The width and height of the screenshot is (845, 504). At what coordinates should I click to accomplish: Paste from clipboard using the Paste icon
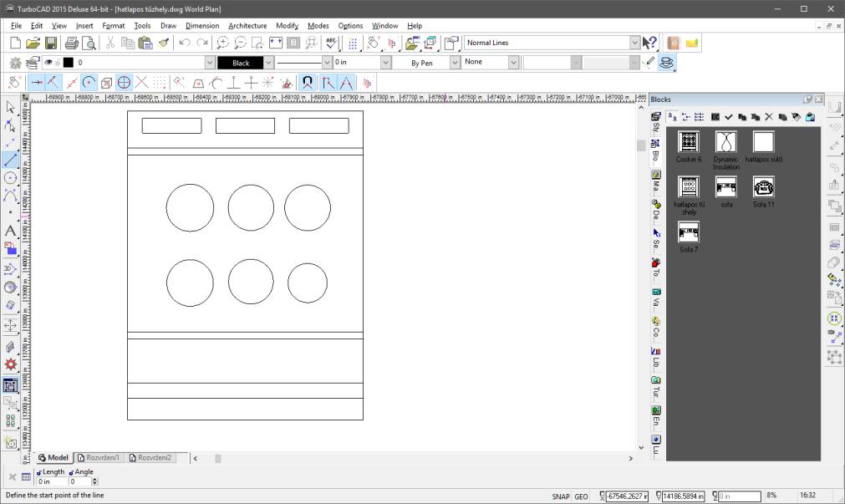click(145, 43)
